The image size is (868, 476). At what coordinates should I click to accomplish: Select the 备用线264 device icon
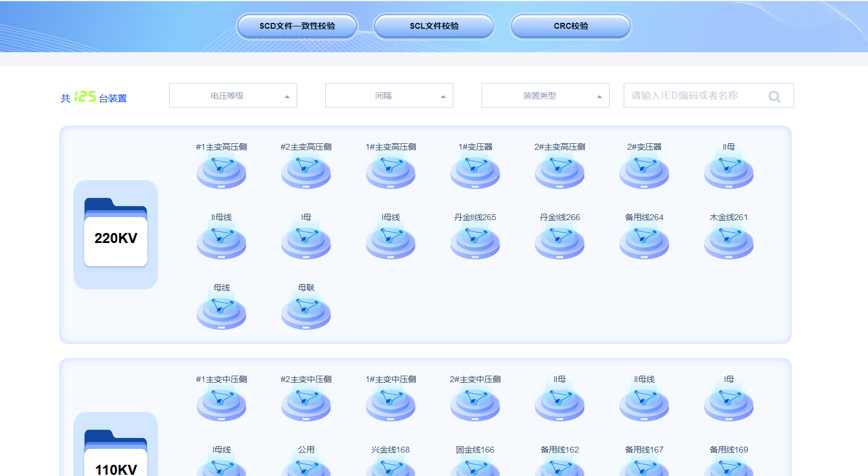[x=644, y=242]
